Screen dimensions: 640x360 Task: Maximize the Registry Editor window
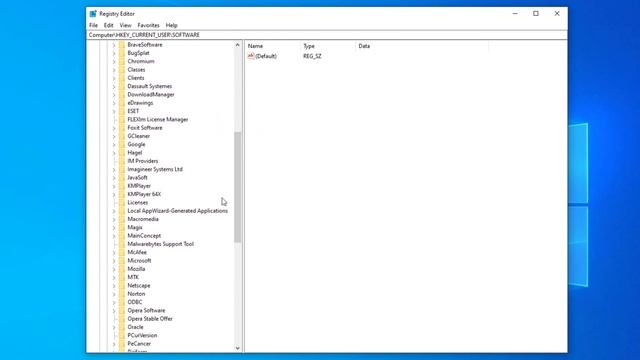(x=536, y=13)
